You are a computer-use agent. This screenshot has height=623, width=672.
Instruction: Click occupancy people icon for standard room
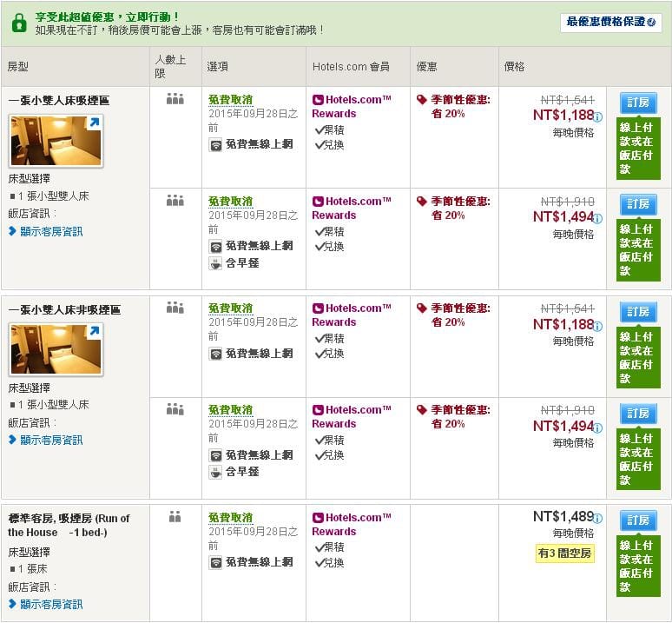pyautogui.click(x=175, y=517)
